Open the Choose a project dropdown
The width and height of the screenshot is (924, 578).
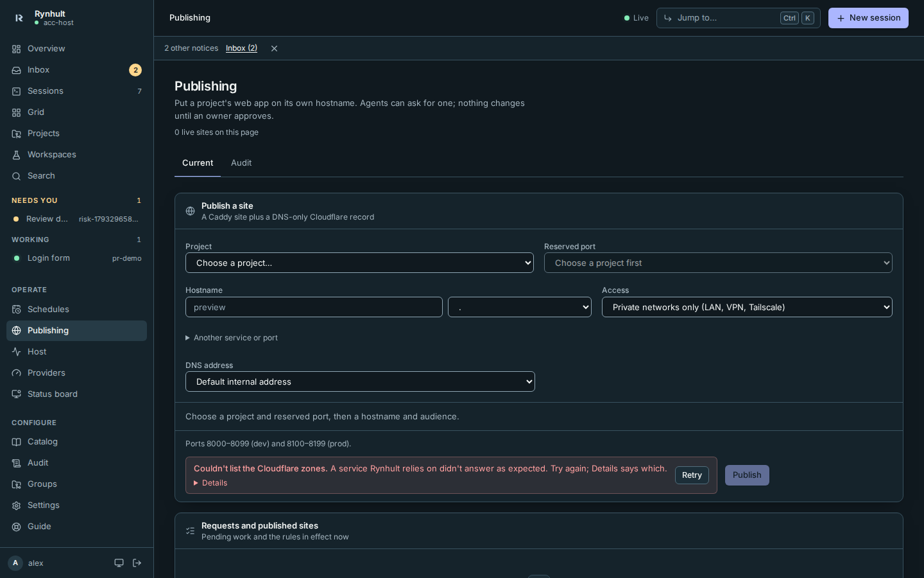(359, 263)
